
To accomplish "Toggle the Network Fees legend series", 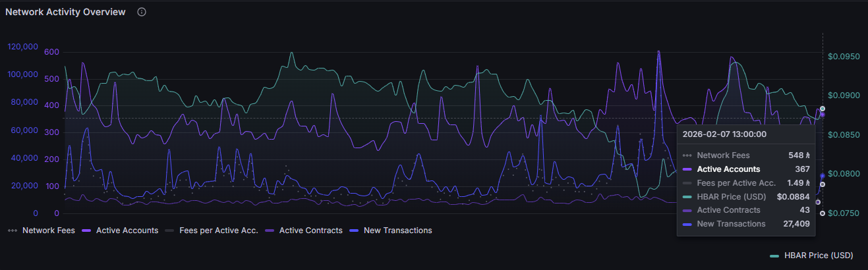I will pos(41,230).
